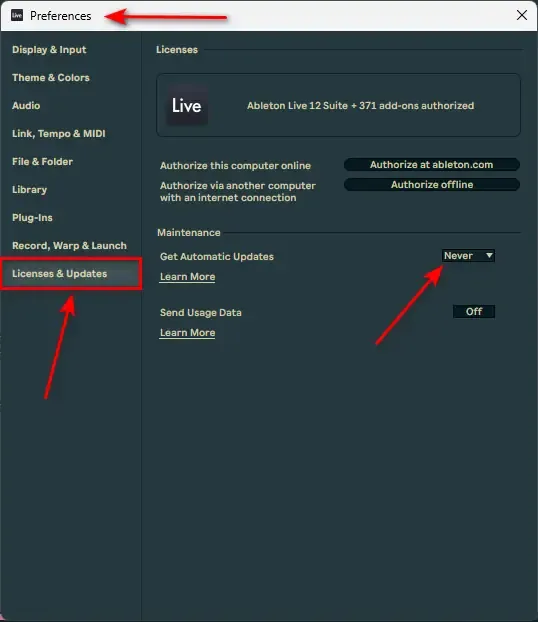Click the Send Usage Data label
The image size is (538, 622).
pyautogui.click(x=200, y=313)
